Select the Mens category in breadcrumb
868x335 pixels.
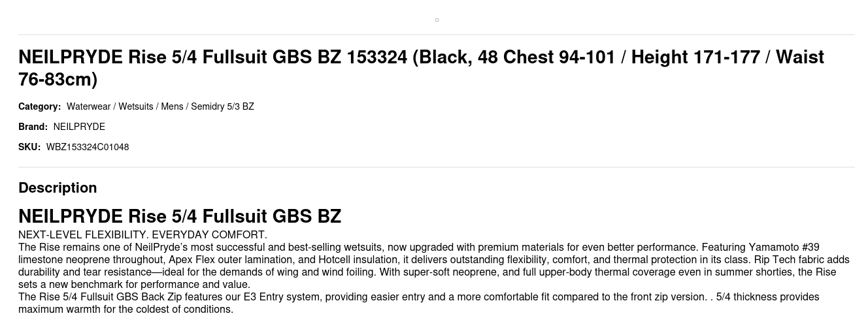(172, 106)
